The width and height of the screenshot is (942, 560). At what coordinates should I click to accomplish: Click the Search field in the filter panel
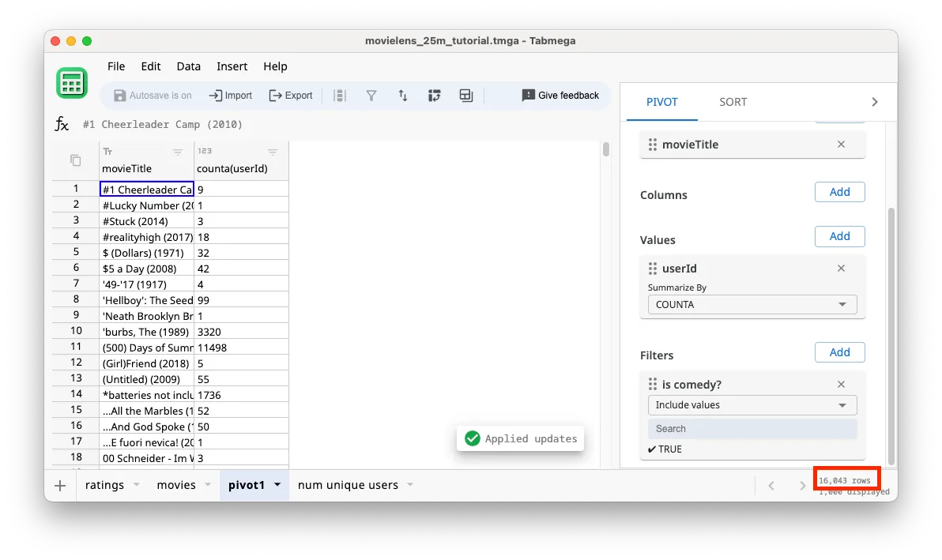751,428
